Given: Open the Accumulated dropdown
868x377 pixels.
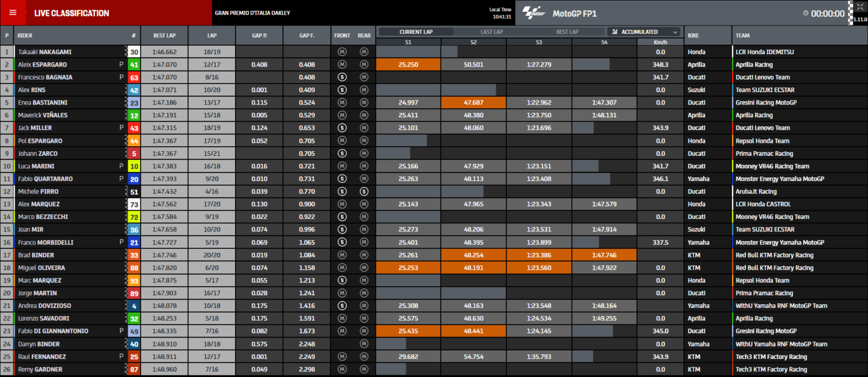Looking at the screenshot, I should tap(645, 32).
